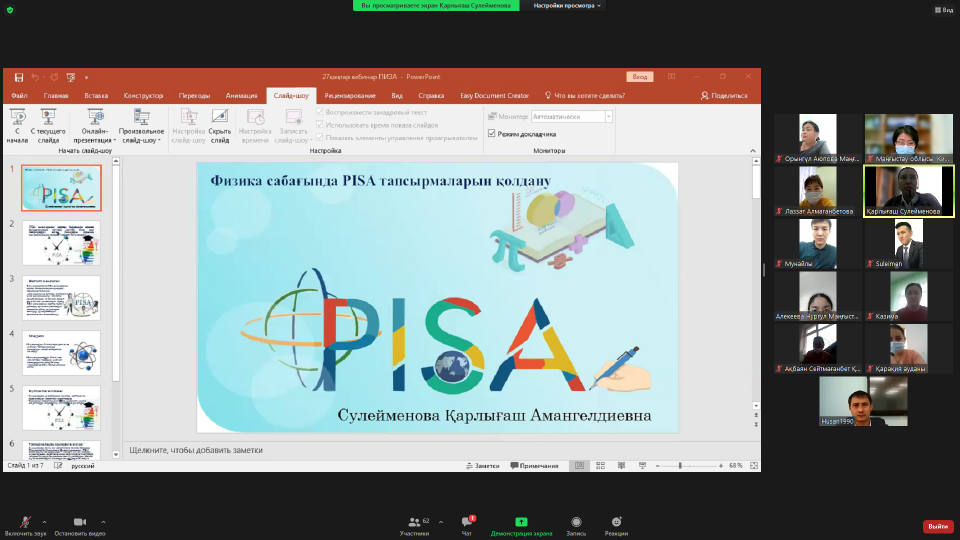Click the Вход sign-in button
This screenshot has width=960, height=540.
tap(640, 77)
